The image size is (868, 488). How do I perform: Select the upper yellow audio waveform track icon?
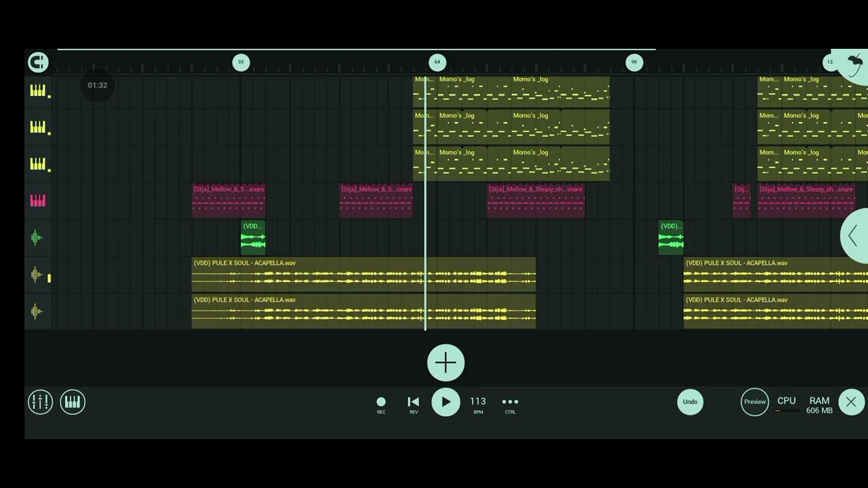click(37, 274)
